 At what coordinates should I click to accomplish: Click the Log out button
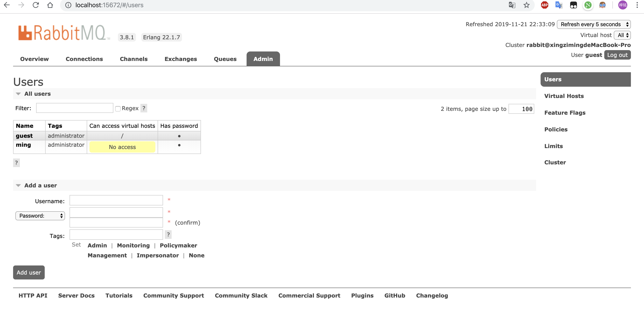click(618, 55)
